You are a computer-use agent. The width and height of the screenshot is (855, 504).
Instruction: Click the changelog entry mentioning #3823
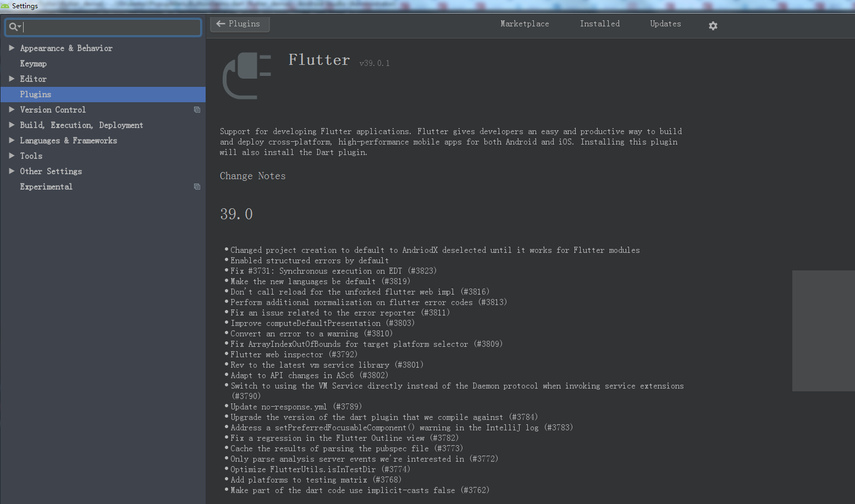[x=333, y=271]
